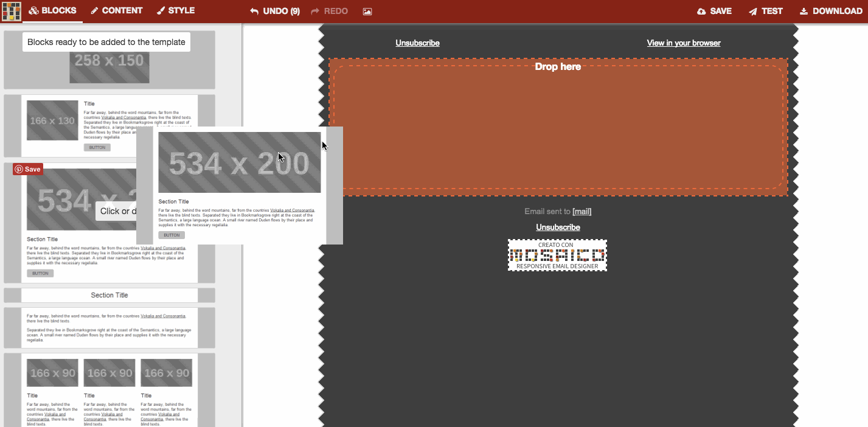Image resolution: width=868 pixels, height=427 pixels.
Task: Click the 'Title' text in the side image block
Action: coord(89,104)
